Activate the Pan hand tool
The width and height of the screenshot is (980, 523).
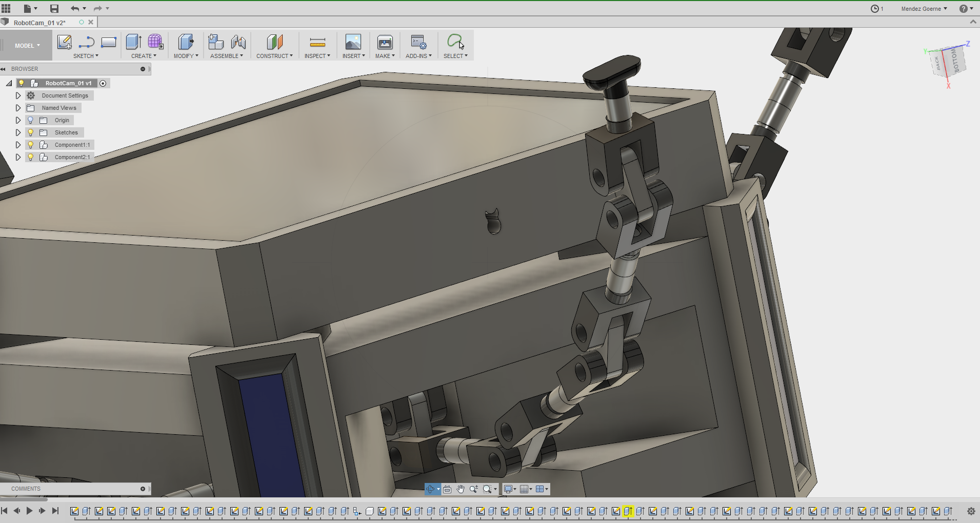[x=461, y=489]
